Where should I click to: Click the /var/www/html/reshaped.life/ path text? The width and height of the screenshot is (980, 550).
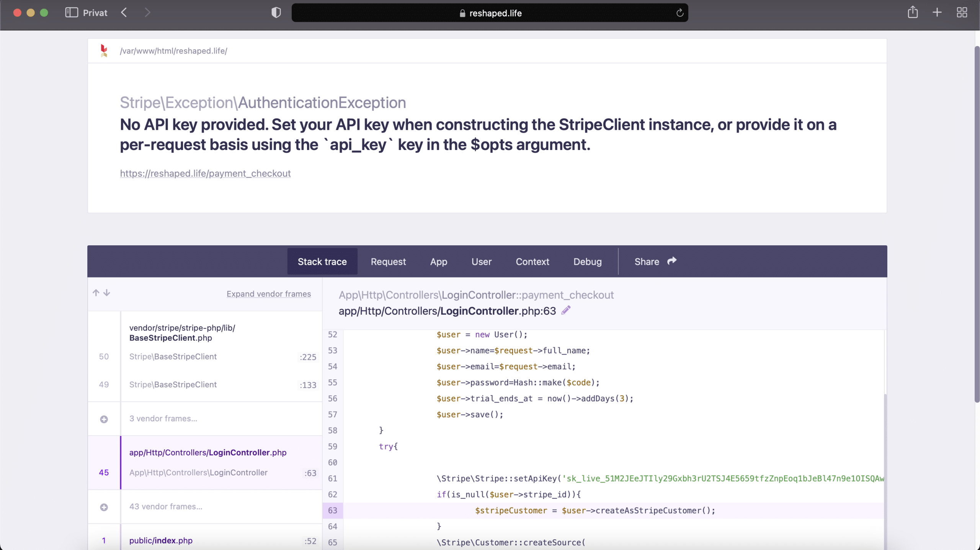tap(173, 51)
